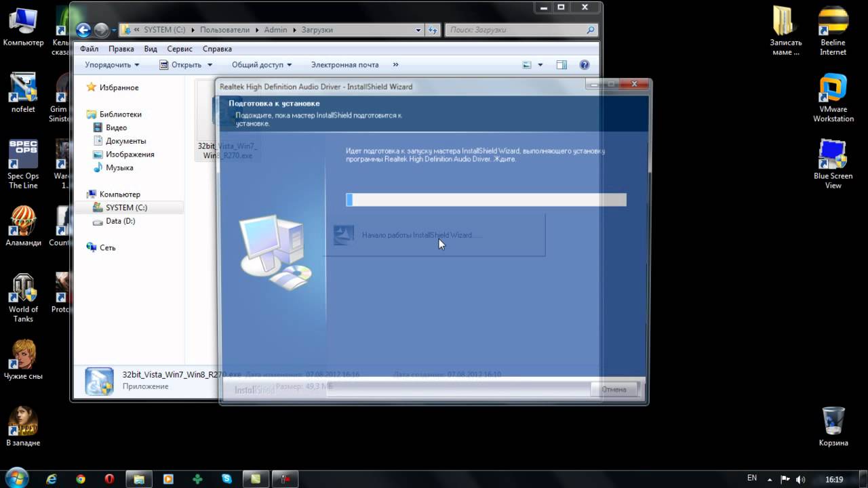This screenshot has height=488, width=868.
Task: Go back in Explorer window
Action: tap(83, 30)
